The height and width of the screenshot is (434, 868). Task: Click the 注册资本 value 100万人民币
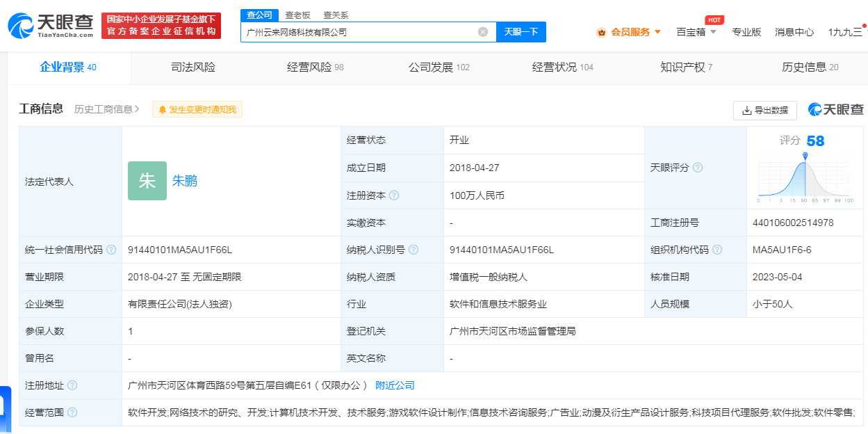pos(477,195)
